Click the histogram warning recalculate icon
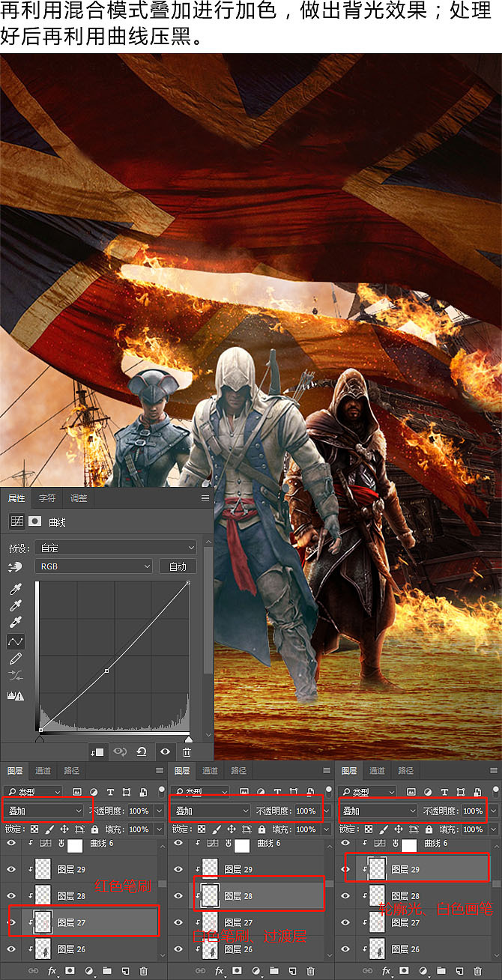This screenshot has height=980, width=502. (15, 695)
